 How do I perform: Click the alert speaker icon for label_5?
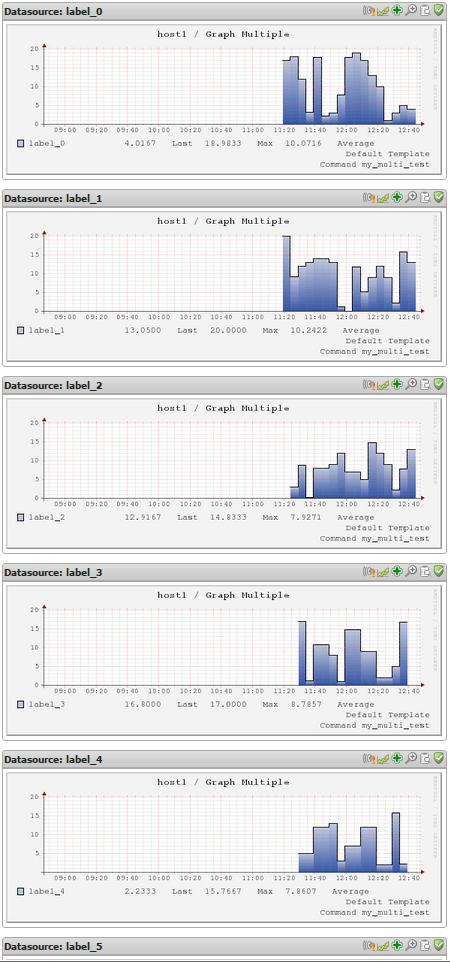pos(369,946)
